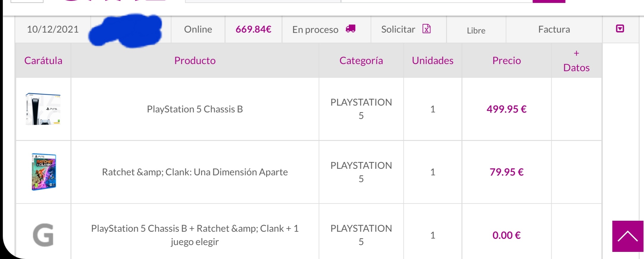The width and height of the screenshot is (644, 259).
Task: Open the PlayStation 5 console cover thumbnail
Action: point(43,109)
